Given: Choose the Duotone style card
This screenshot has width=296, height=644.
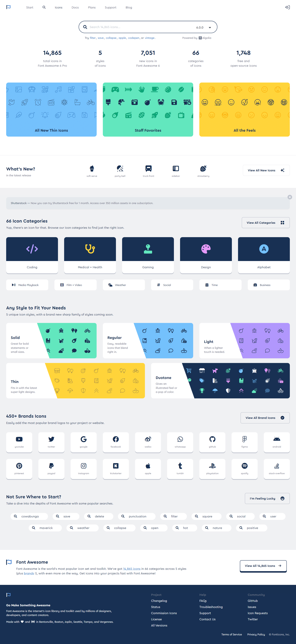Looking at the screenshot, I should (220, 381).
